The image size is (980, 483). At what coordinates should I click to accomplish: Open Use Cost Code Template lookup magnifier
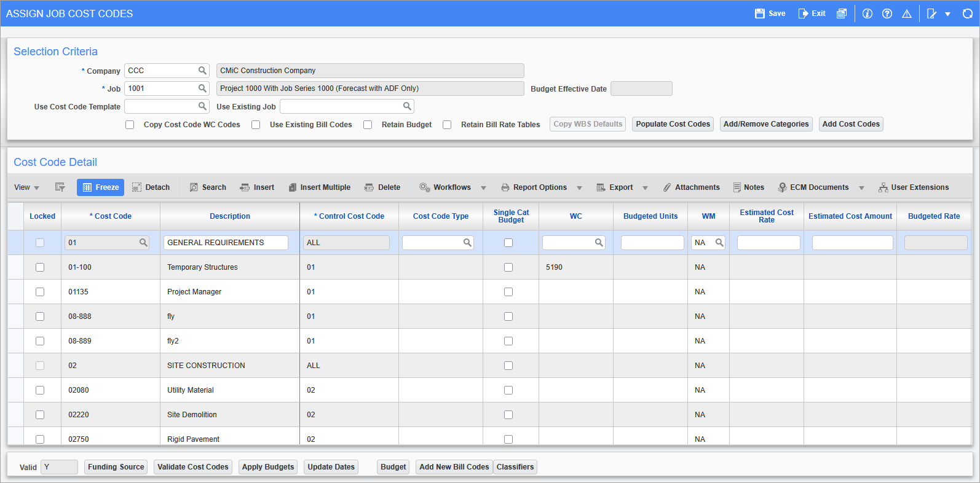point(202,106)
